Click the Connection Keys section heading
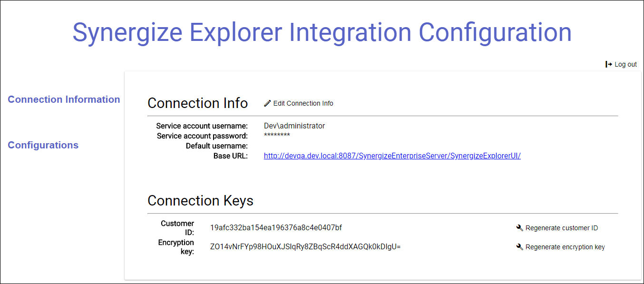 pos(200,201)
